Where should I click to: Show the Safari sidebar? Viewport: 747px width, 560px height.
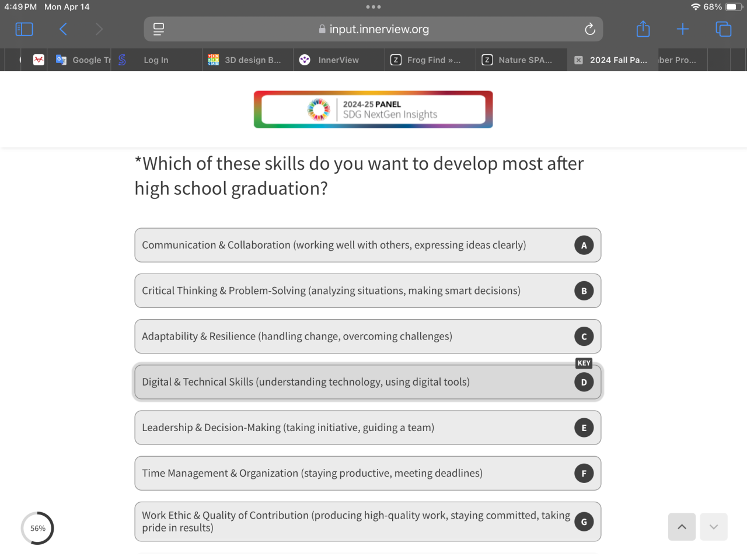pyautogui.click(x=24, y=29)
